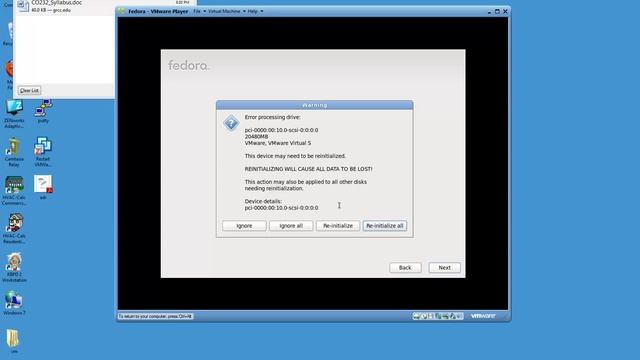Screen dimensions: 640x360
Task: Click the CO232_Syllabus.doc file icon
Action: [23, 6]
